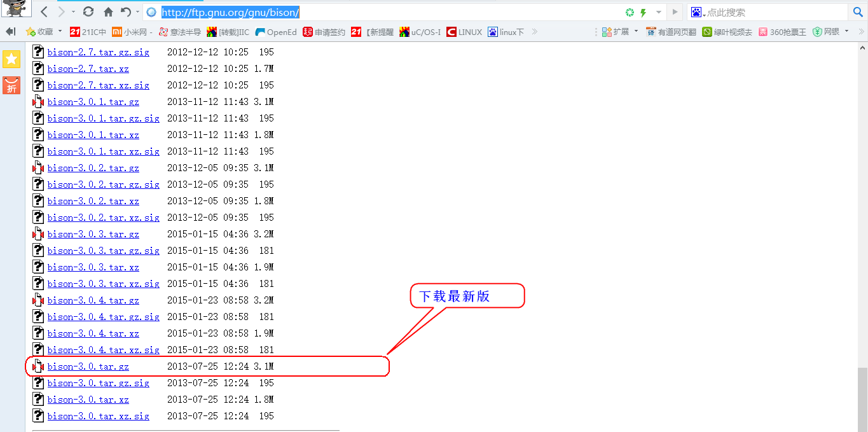Click the play-shaped go button beside address bar
The width and height of the screenshot is (868, 432).
(x=675, y=12)
